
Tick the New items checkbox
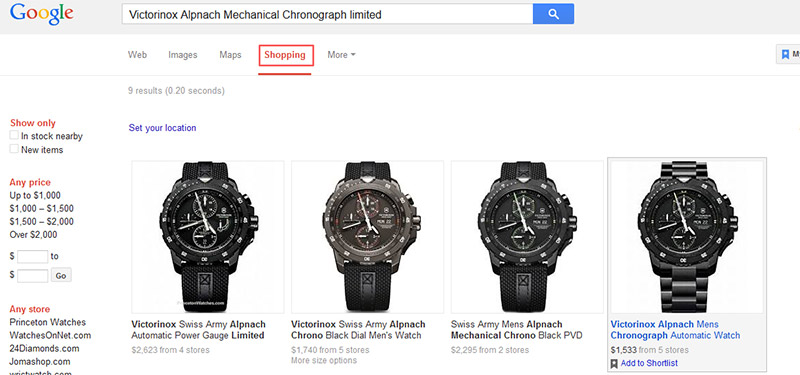point(14,148)
